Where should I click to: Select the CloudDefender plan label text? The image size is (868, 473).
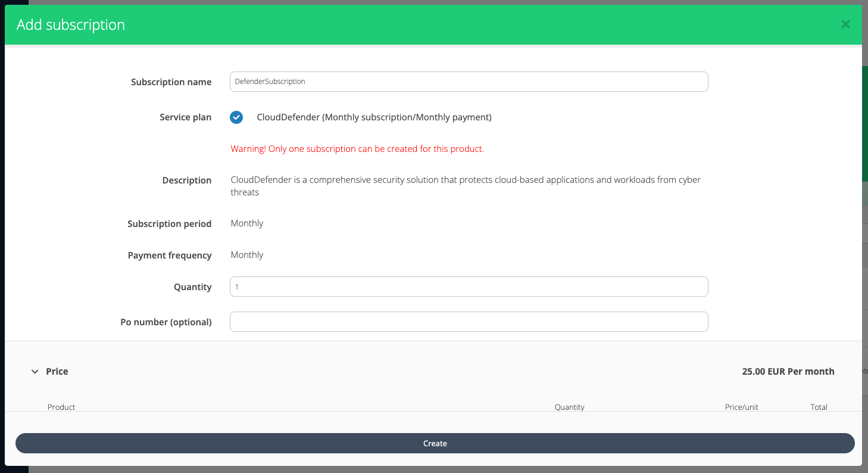[x=374, y=117]
